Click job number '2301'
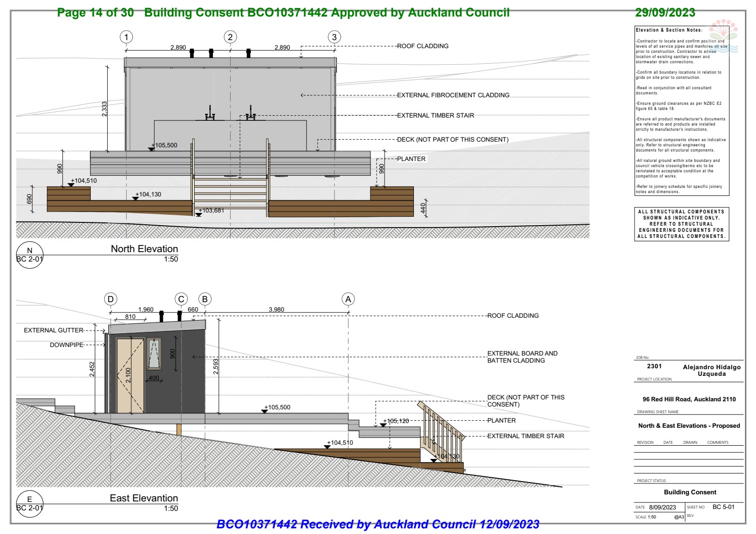756x534 pixels. pos(654,366)
